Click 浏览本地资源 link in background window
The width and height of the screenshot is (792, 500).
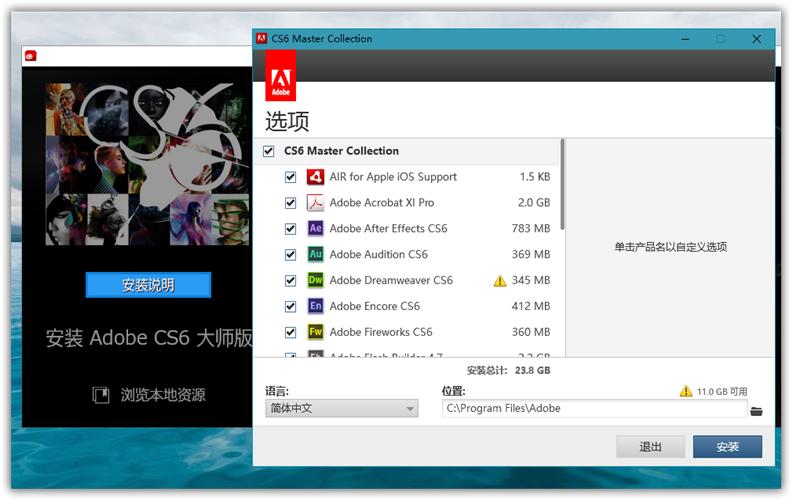[163, 395]
